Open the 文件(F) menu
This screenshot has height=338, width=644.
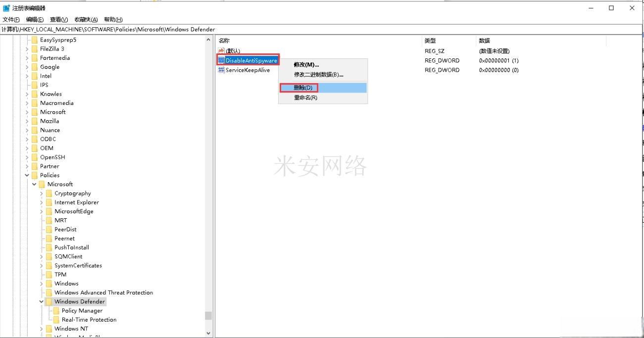click(x=11, y=19)
